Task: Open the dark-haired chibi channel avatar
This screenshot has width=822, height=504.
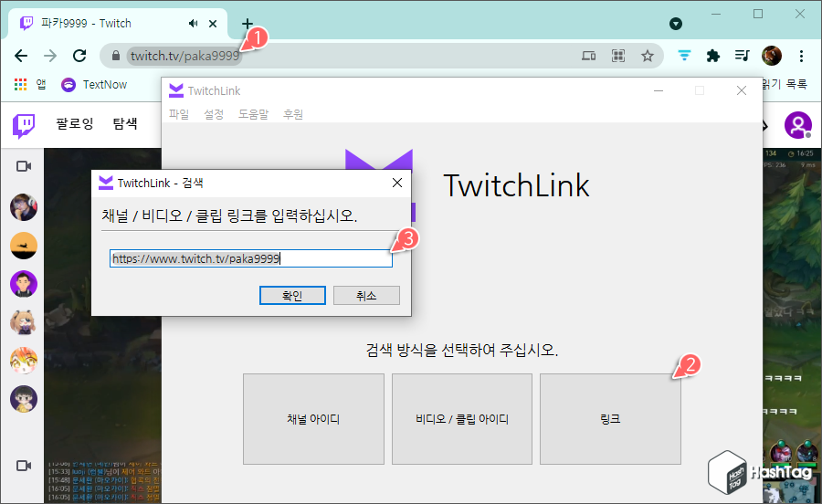Action: [x=24, y=399]
